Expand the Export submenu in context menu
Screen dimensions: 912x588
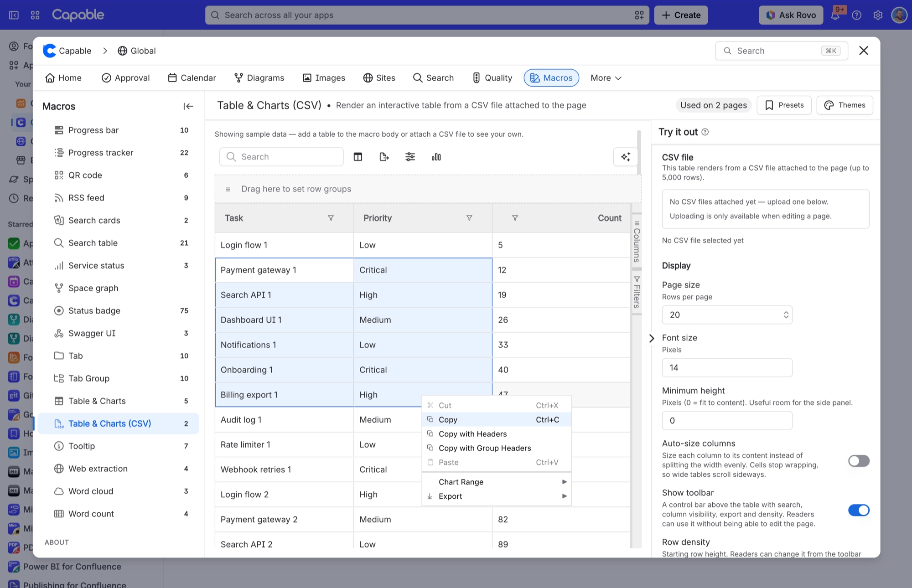pos(497,496)
